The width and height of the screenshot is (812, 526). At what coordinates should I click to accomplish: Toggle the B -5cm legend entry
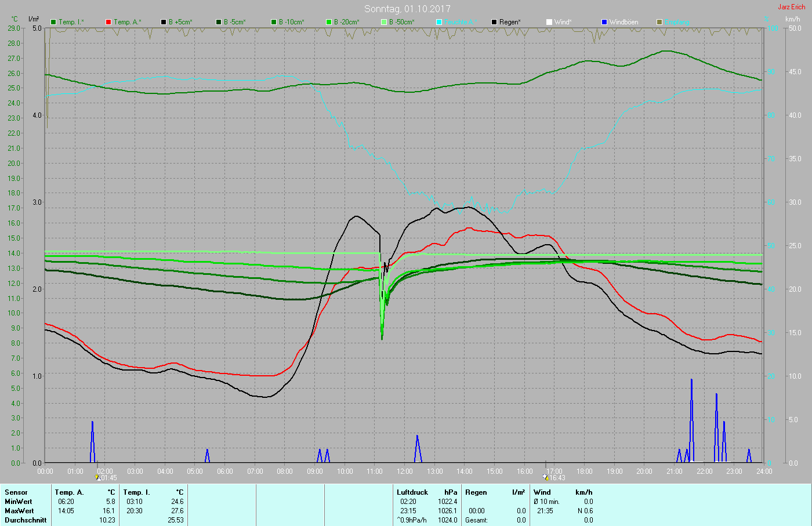234,22
